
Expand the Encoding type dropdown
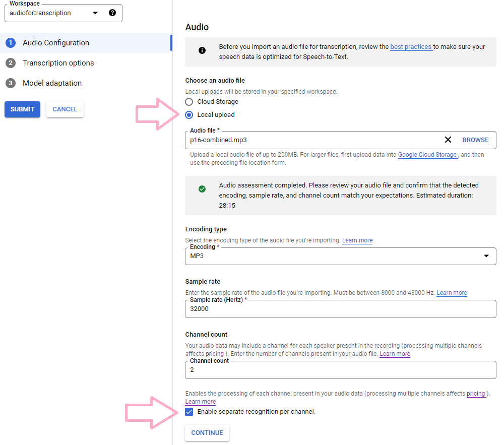tap(486, 256)
